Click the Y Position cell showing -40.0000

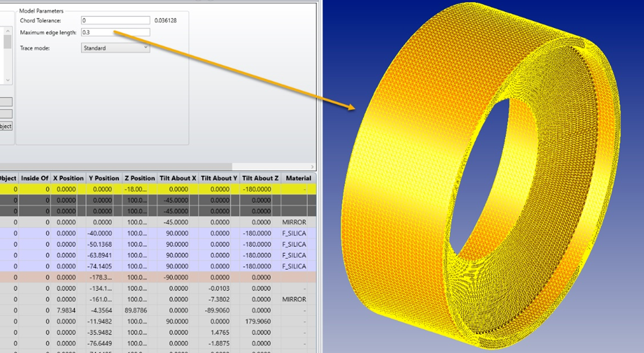point(103,233)
